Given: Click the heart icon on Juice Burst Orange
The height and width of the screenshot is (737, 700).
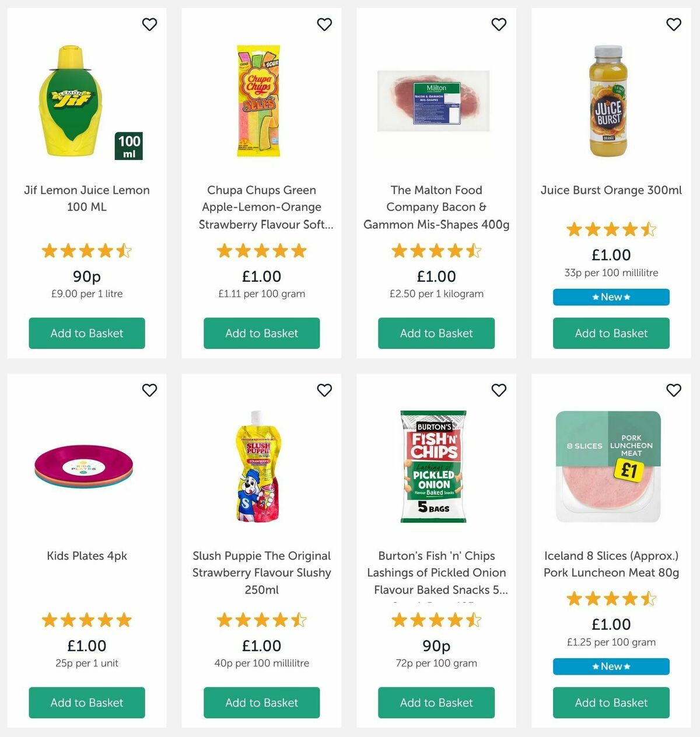Looking at the screenshot, I should click(674, 25).
